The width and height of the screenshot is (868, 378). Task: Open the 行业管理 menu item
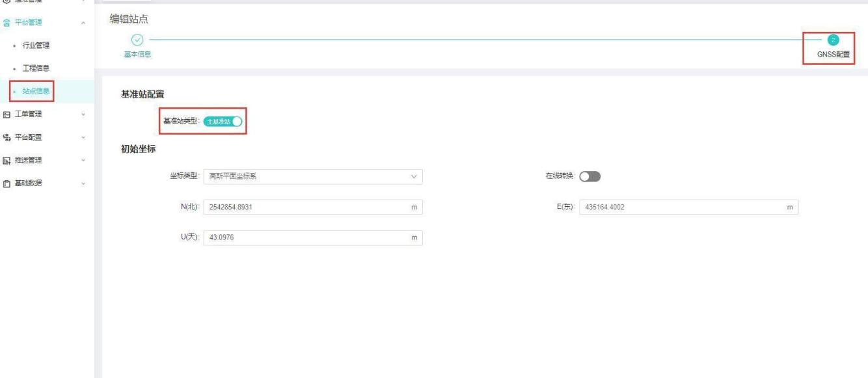[37, 45]
